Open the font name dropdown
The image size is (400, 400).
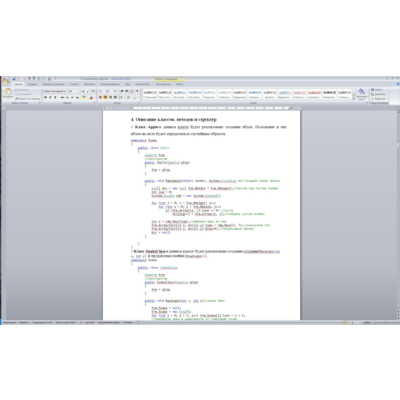click(55, 91)
